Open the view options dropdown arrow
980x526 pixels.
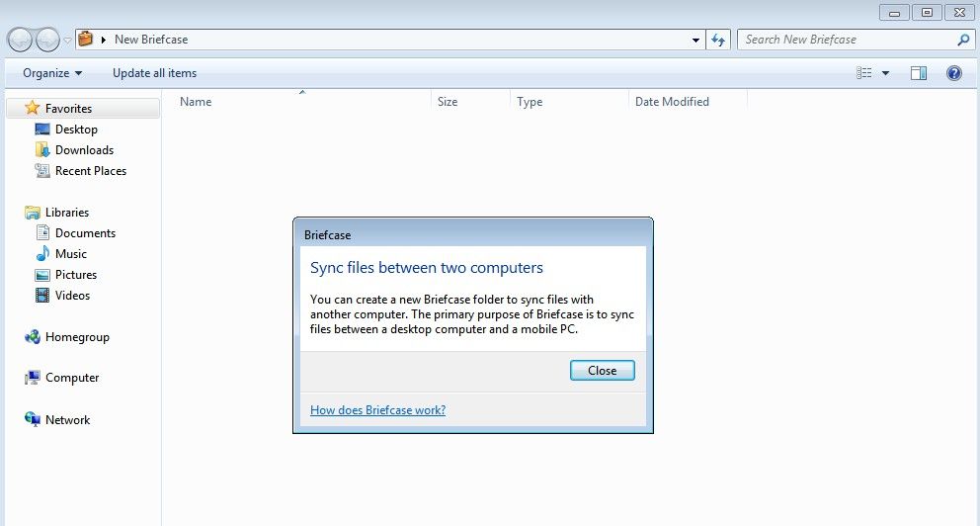pyautogui.click(x=885, y=73)
